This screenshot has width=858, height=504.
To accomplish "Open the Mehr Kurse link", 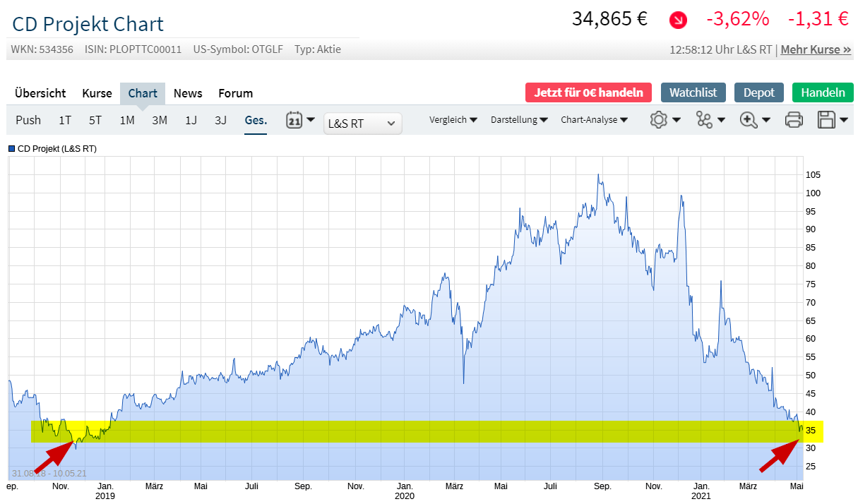I will click(816, 49).
